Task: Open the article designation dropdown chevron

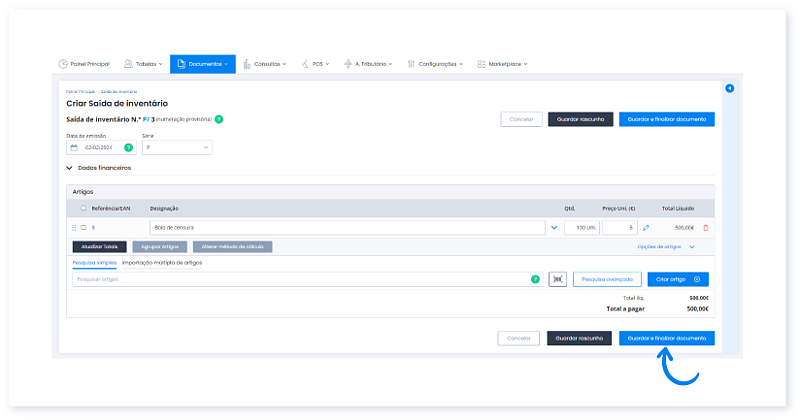Action: 555,228
